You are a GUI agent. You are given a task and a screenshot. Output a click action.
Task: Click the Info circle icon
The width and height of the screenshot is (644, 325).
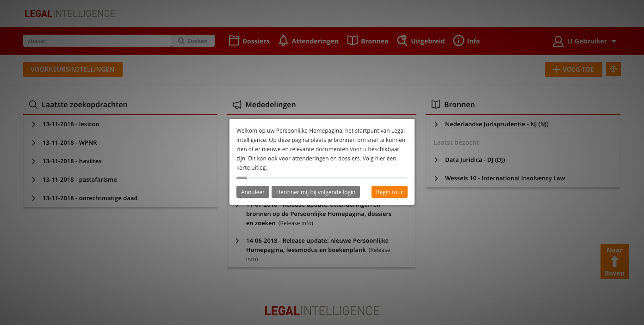pos(458,41)
